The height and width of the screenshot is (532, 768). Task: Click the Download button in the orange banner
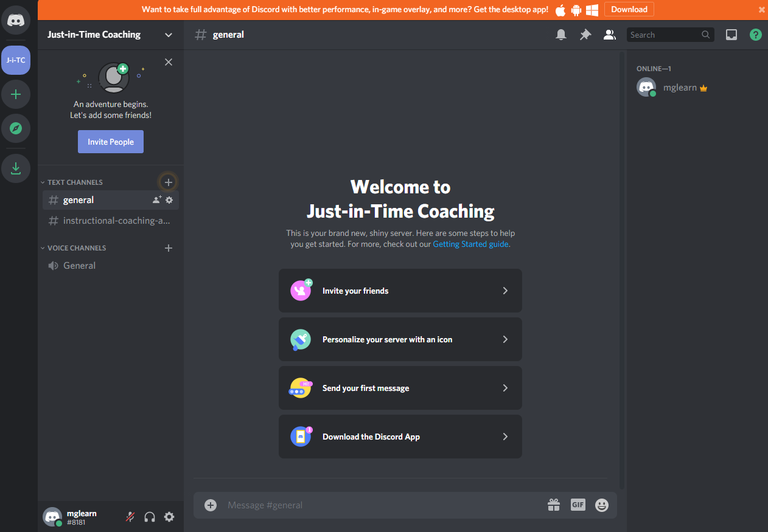tap(629, 9)
